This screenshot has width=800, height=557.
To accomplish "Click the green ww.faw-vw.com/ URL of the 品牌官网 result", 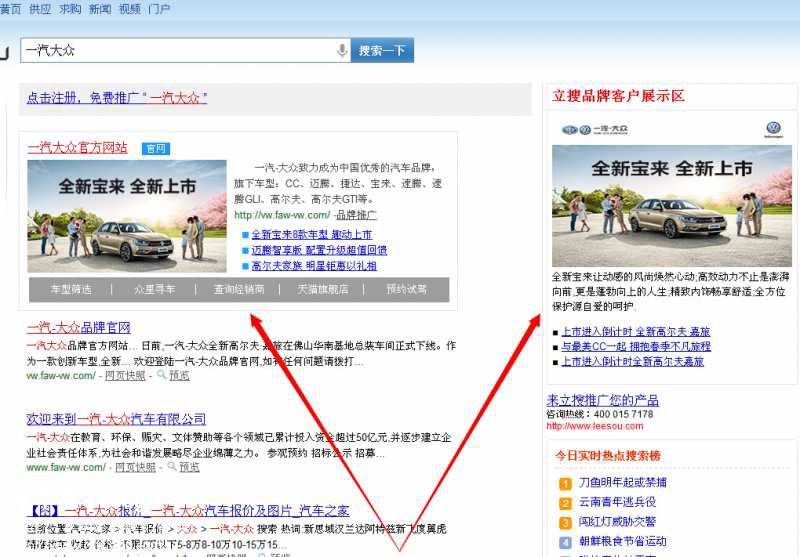I will (61, 376).
